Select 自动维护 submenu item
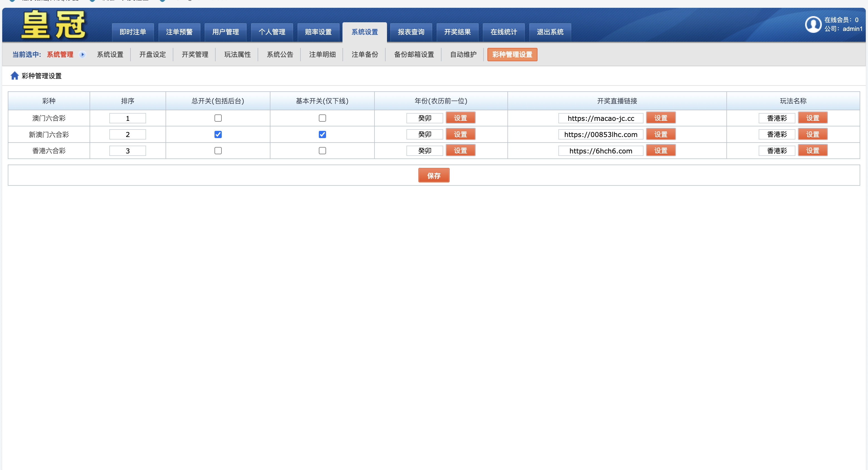This screenshot has height=470, width=868. tap(463, 54)
